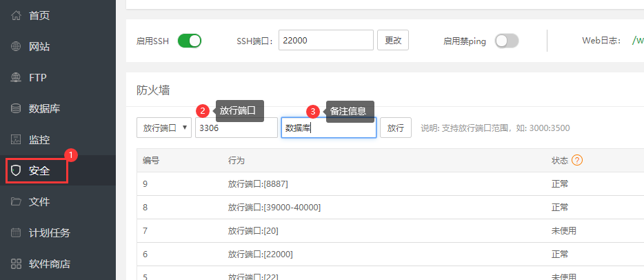Click the home icon in the sidebar
This screenshot has height=280, width=644.
[16, 16]
